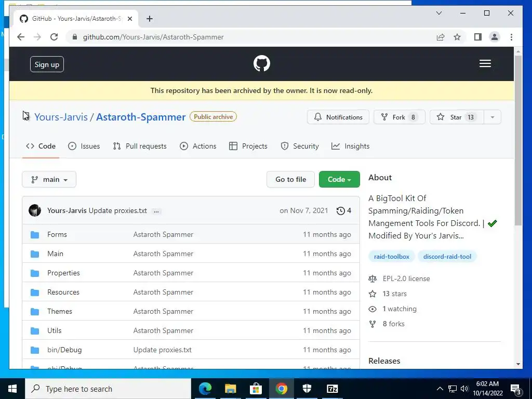This screenshot has width=532, height=399.
Task: Click the share page icon in address bar
Action: (x=441, y=37)
